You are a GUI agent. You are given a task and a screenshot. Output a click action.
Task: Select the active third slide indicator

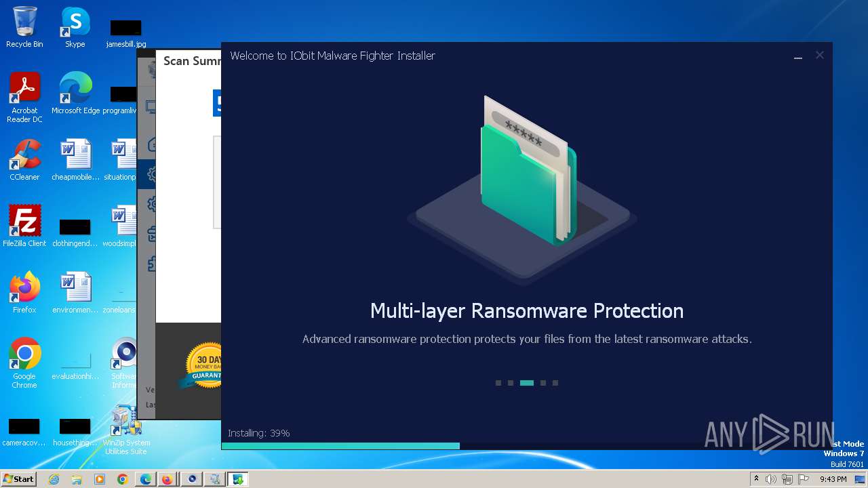pyautogui.click(x=527, y=383)
